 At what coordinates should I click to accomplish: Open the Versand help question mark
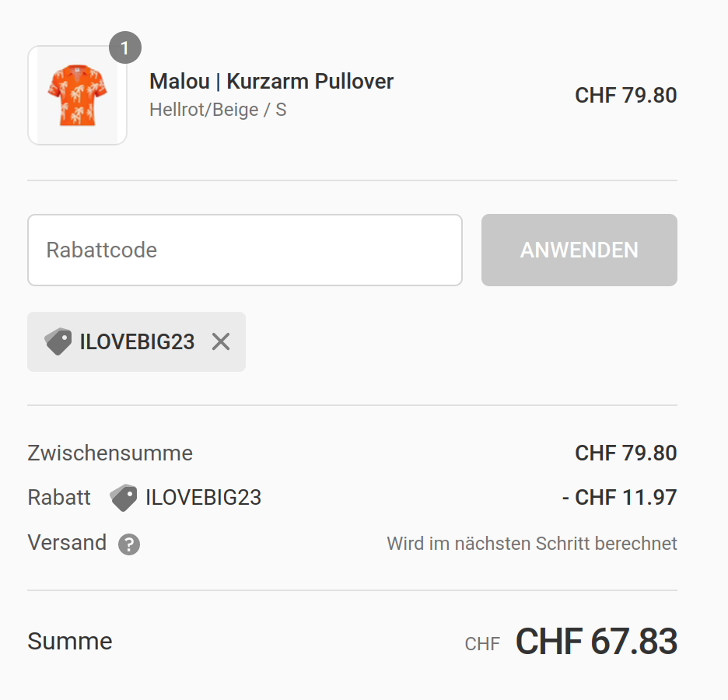(x=129, y=544)
